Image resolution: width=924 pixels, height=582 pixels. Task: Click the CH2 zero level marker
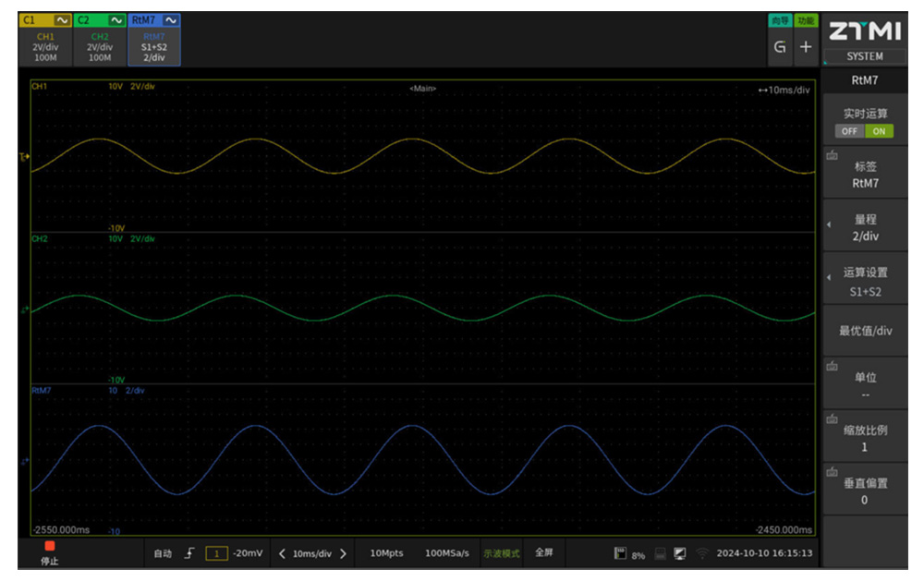click(24, 309)
